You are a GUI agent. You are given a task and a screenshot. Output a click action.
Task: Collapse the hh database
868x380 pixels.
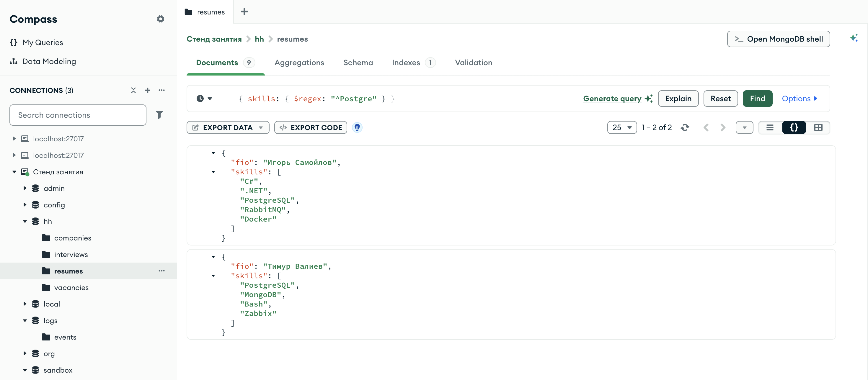pos(25,222)
